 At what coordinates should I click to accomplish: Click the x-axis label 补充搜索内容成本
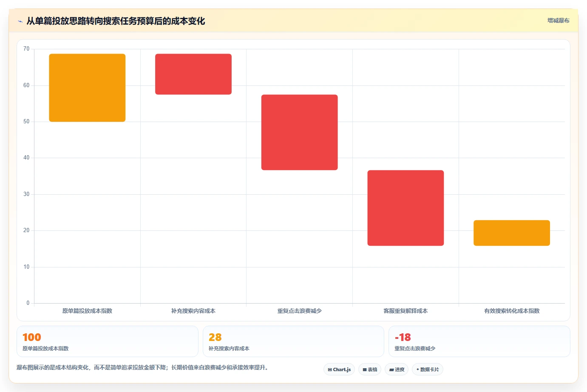(193, 311)
